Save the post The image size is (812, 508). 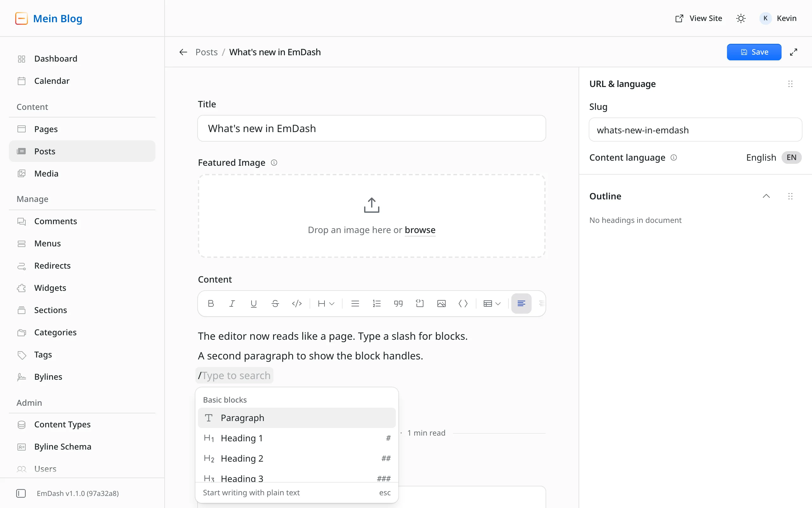(x=754, y=52)
